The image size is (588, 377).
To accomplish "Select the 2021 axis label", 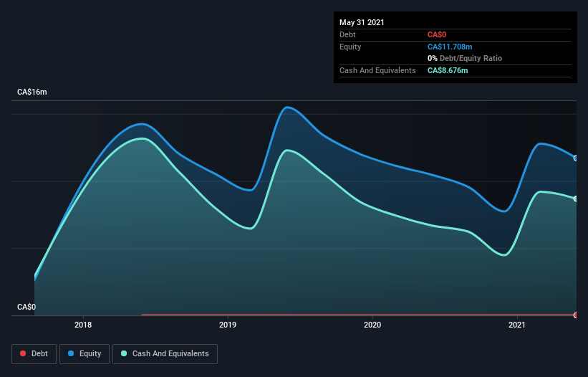I will [517, 325].
